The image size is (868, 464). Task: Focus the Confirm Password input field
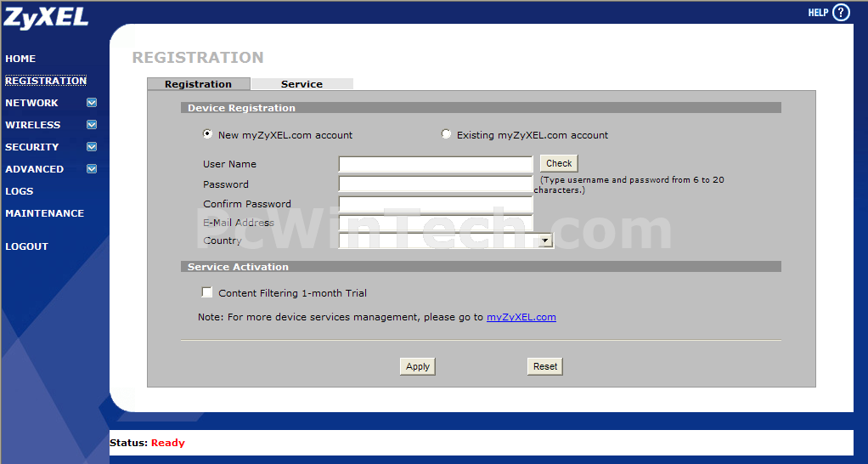(x=436, y=204)
